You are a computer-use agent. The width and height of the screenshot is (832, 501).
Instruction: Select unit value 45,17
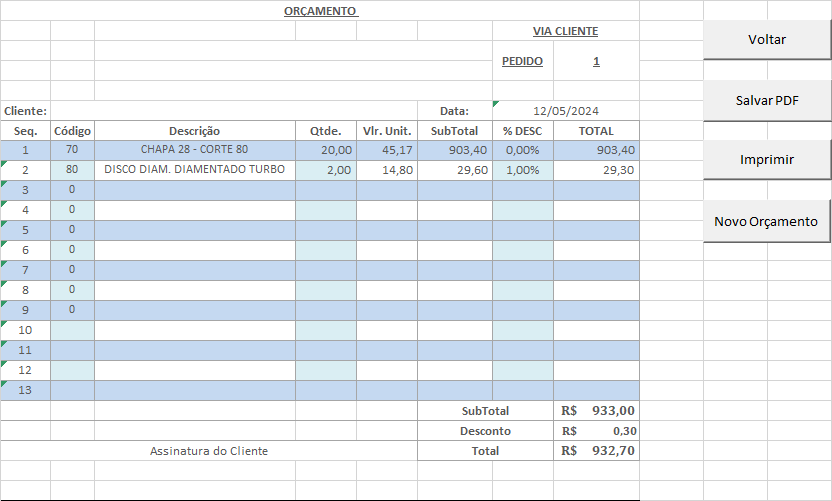(387, 150)
